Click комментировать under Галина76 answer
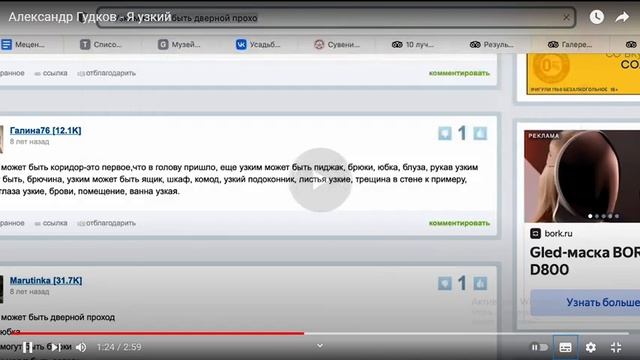The height and width of the screenshot is (360, 640). click(x=459, y=223)
